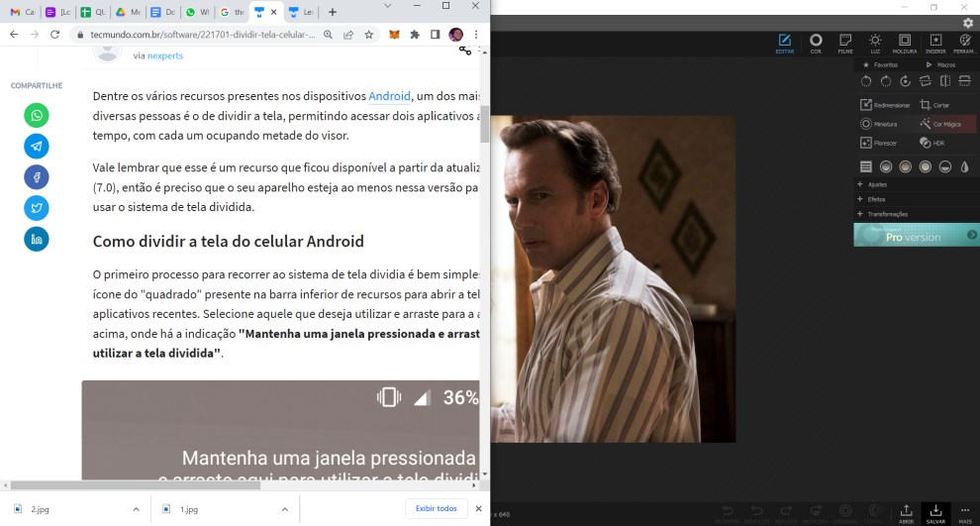Rotate image clockwise icon

click(886, 80)
